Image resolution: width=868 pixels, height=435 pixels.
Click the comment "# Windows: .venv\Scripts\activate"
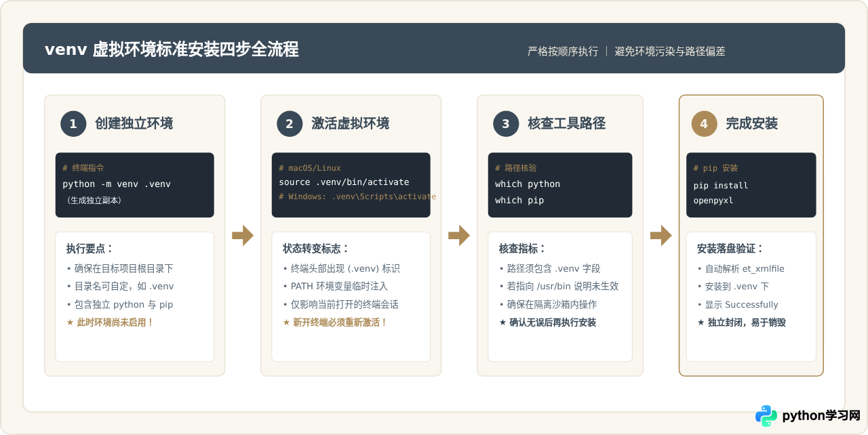point(357,196)
